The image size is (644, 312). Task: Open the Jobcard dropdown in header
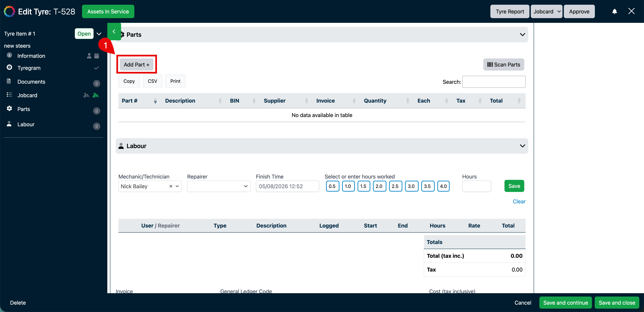click(547, 12)
